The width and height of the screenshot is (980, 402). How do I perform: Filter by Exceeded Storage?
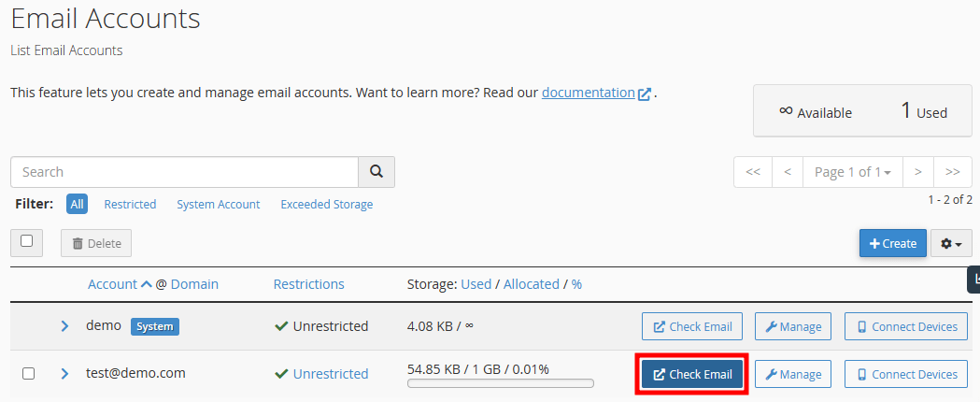(326, 204)
